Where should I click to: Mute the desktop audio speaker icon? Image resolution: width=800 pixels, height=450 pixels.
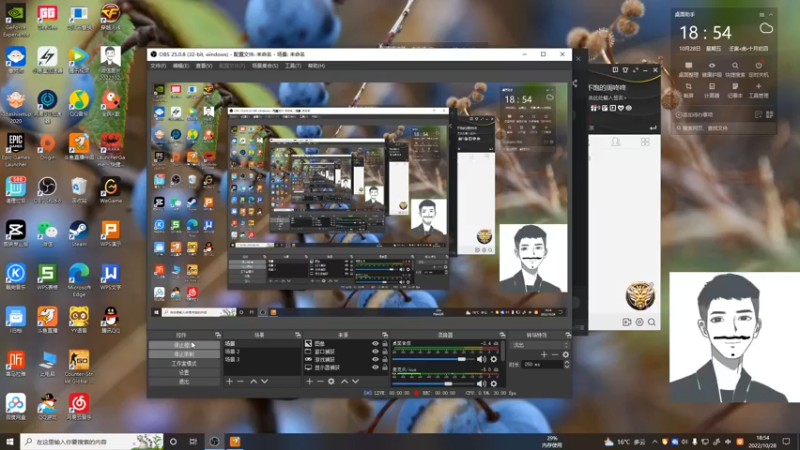(481, 359)
